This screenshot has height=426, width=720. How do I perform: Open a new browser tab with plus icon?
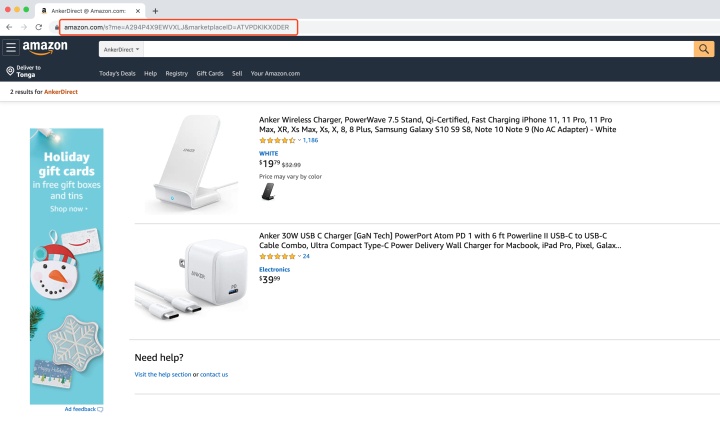coord(155,11)
